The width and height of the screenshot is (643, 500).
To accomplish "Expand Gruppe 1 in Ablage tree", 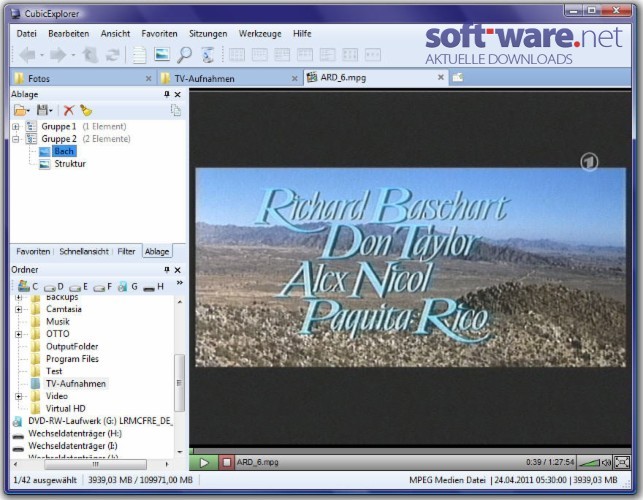I will point(16,127).
